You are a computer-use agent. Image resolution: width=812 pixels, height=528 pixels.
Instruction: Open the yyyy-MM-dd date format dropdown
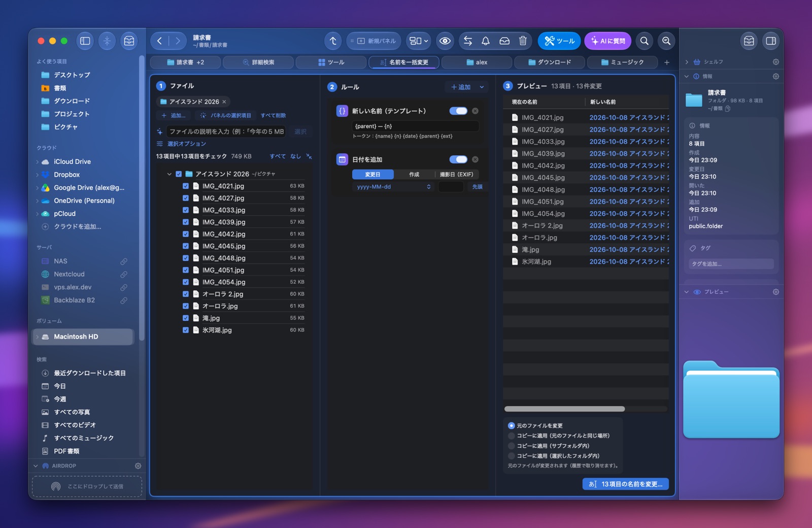[393, 187]
